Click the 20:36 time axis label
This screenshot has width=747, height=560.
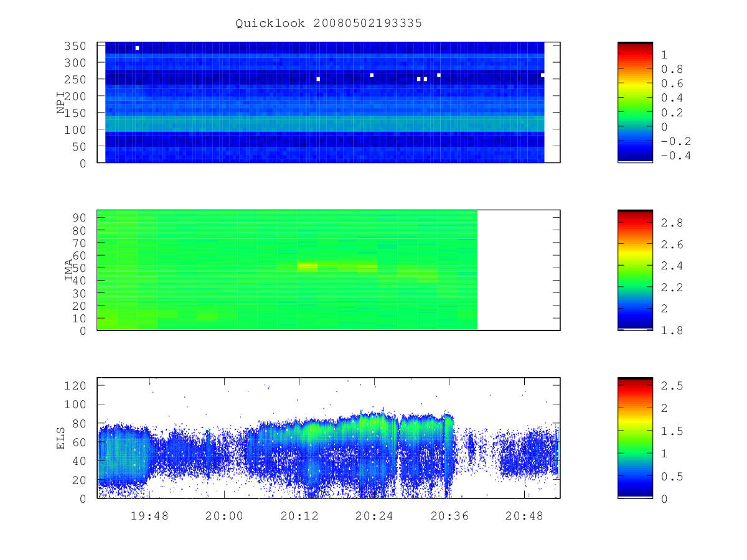point(449,516)
